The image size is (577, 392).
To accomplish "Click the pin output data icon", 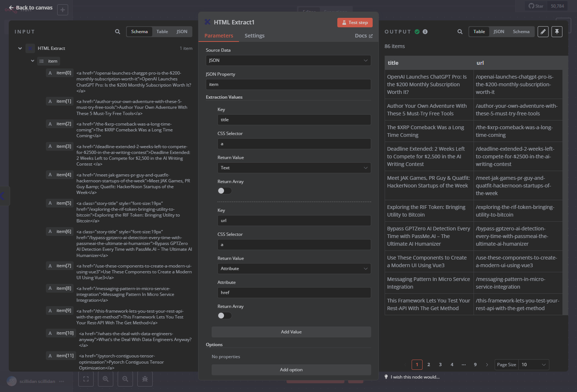I will pyautogui.click(x=557, y=32).
